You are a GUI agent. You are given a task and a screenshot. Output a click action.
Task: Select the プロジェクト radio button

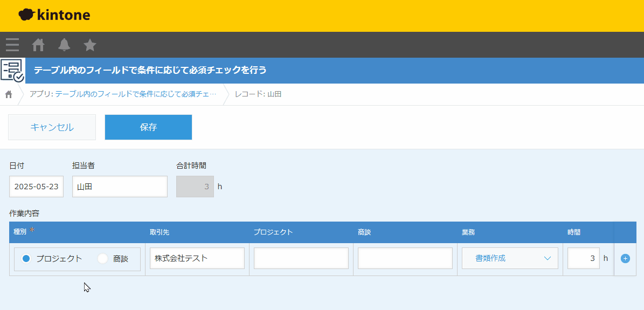point(26,259)
